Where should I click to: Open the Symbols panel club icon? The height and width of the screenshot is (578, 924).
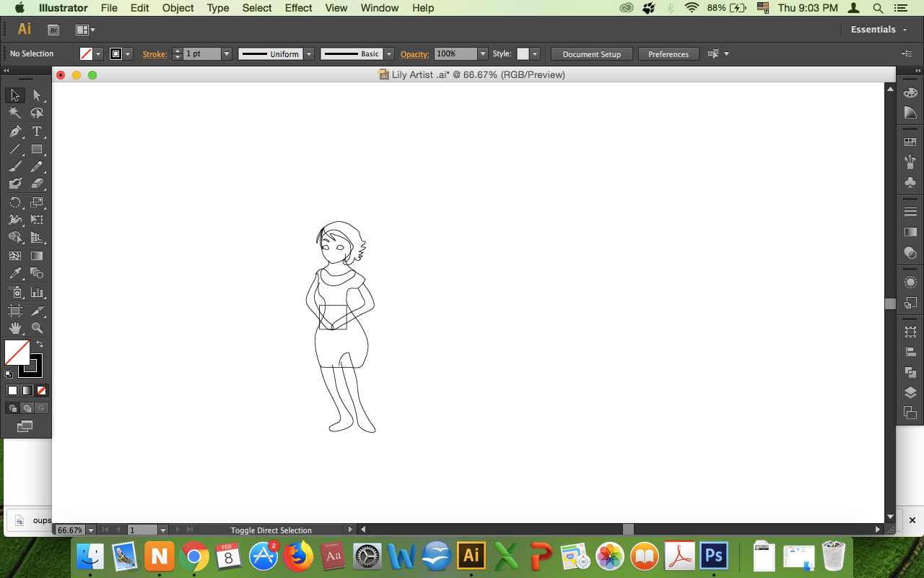click(x=910, y=182)
